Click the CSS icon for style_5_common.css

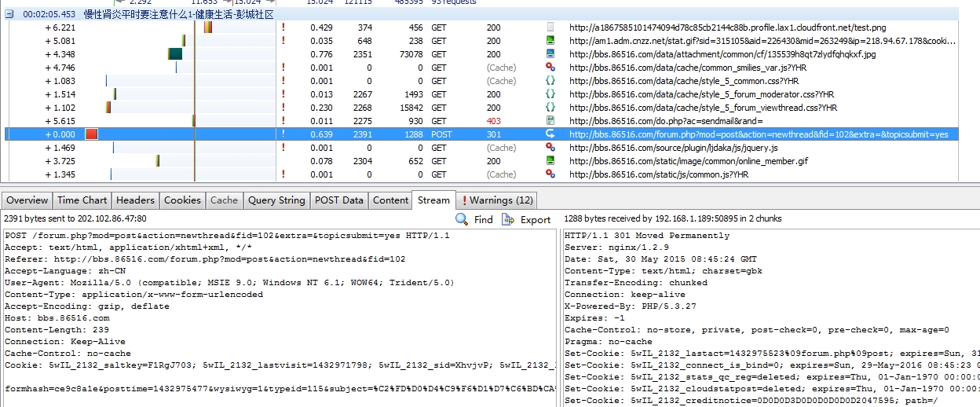550,81
